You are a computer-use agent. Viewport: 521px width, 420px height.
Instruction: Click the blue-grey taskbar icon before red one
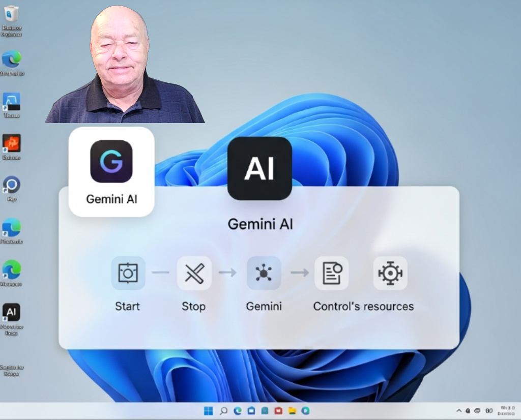265,411
